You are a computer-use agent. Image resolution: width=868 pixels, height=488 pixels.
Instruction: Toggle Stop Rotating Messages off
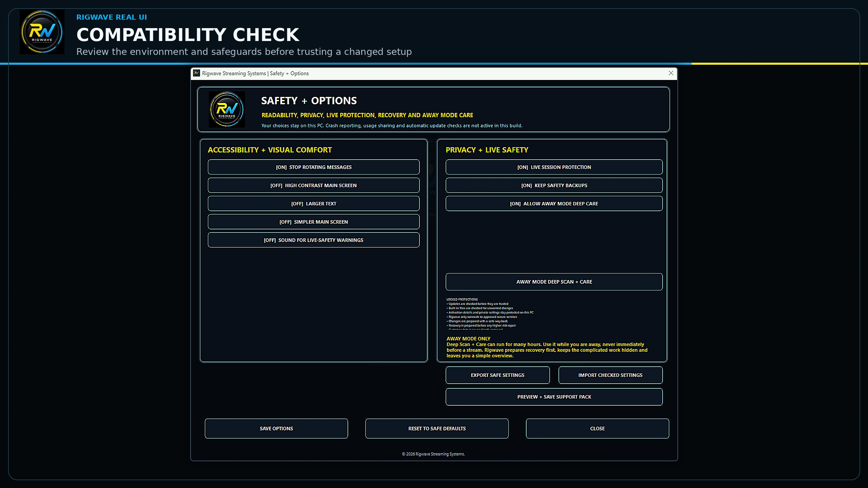(x=314, y=167)
